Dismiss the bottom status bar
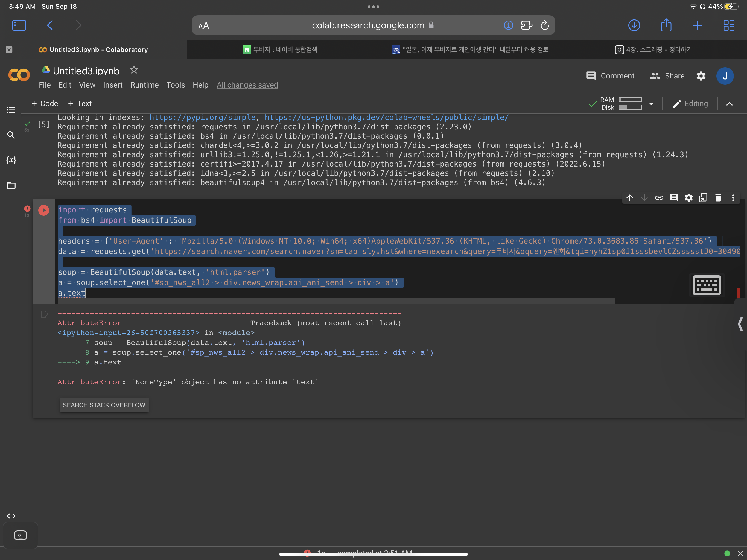This screenshot has width=747, height=560. 740,553
